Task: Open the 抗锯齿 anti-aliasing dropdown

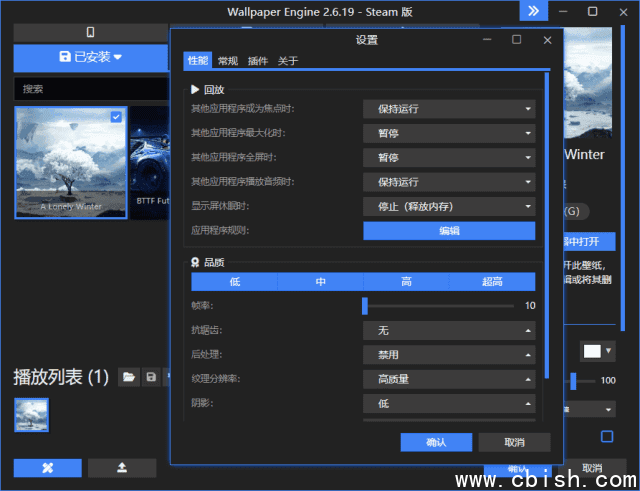Action: click(448, 330)
